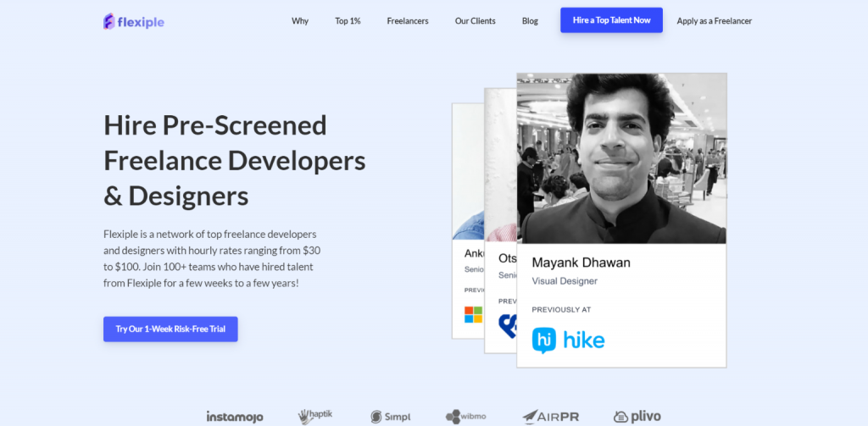The width and height of the screenshot is (868, 426).
Task: Open the Why menu item
Action: (300, 21)
